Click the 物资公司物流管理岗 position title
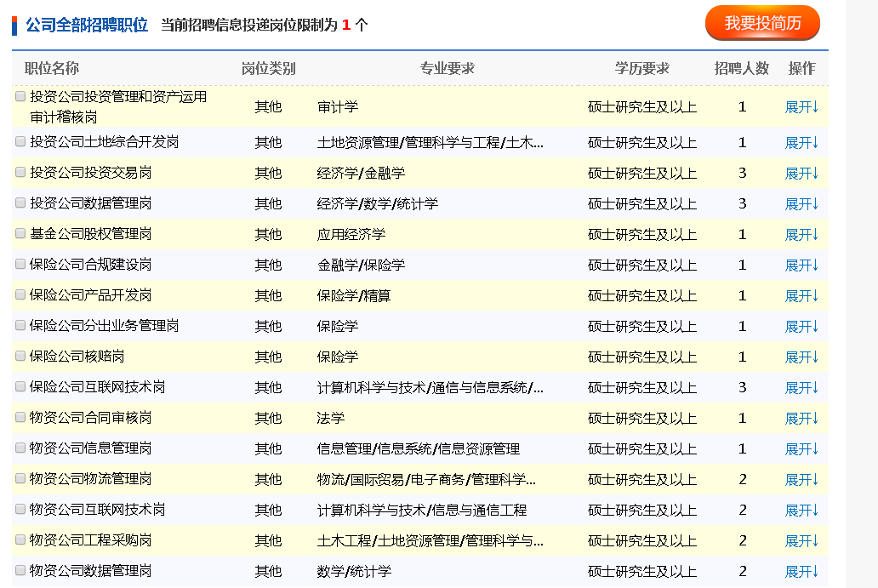Viewport: 878px width, 588px height. [x=90, y=479]
